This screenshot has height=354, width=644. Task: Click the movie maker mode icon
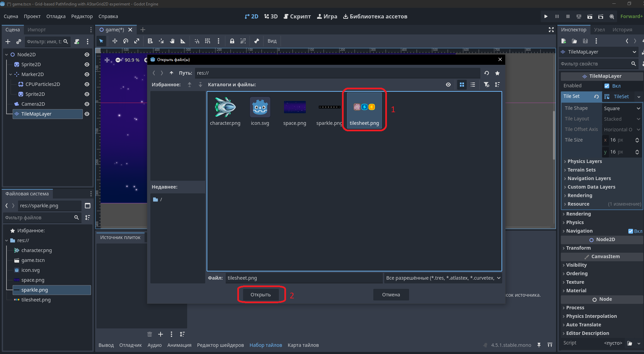pos(612,16)
